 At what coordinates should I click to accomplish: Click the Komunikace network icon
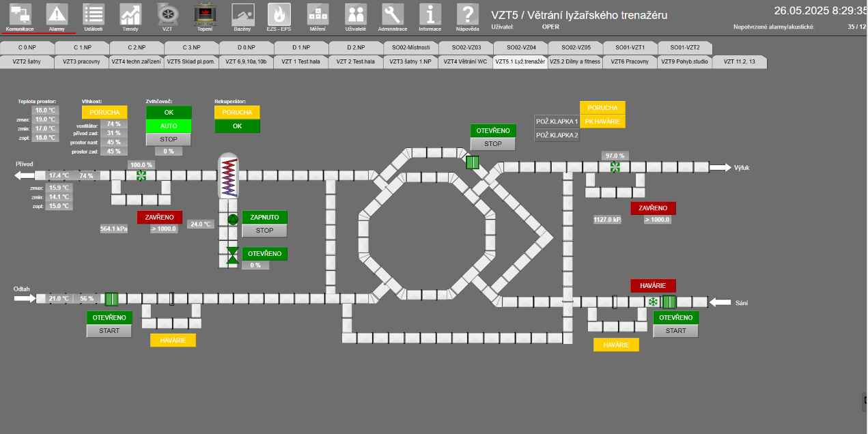point(20,14)
